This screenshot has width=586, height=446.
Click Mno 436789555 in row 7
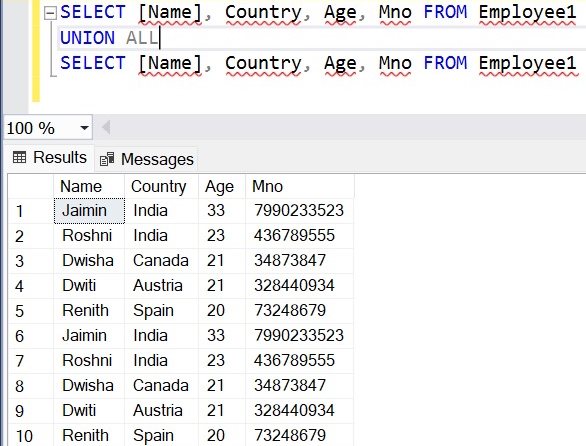point(300,361)
